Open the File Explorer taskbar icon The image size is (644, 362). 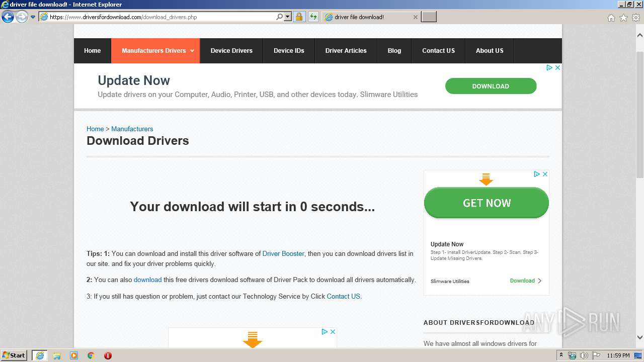point(57,355)
